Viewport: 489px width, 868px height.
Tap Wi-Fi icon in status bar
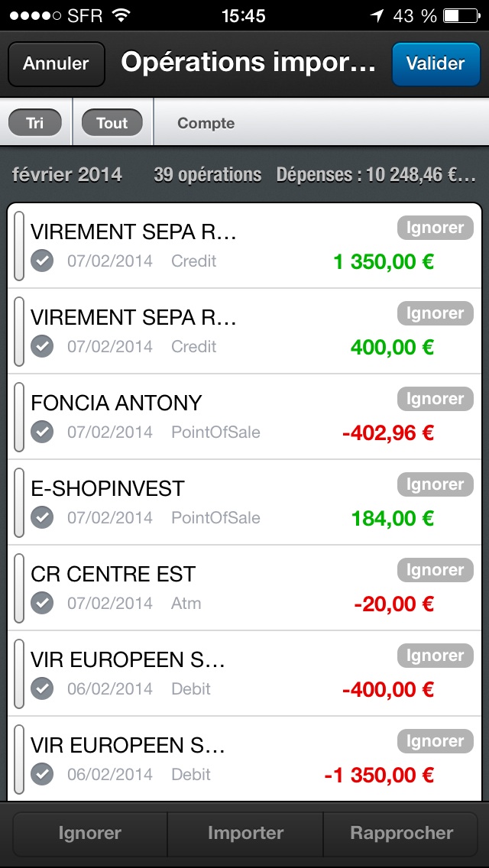121,15
